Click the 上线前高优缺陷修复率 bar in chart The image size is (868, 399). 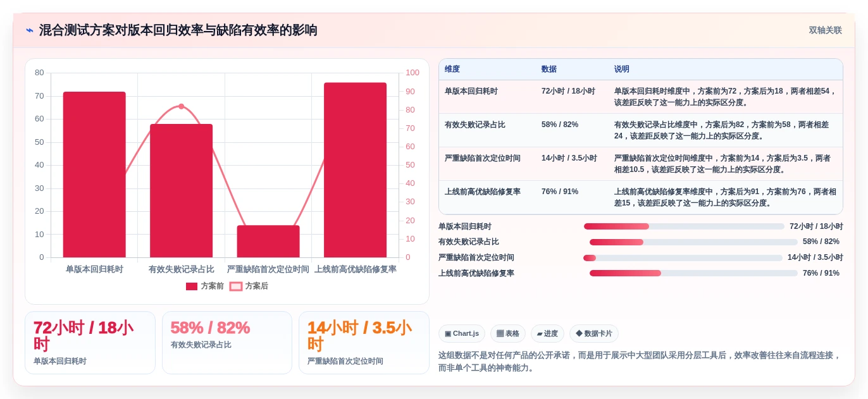click(x=355, y=170)
